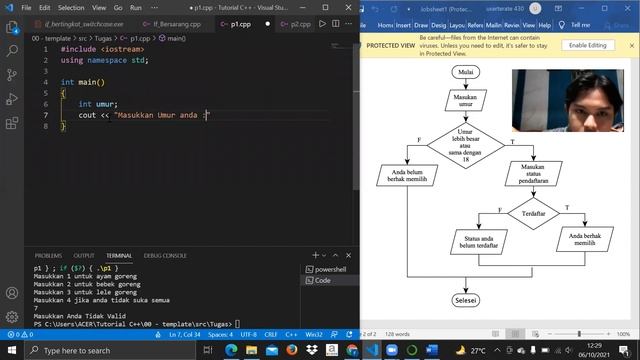640x360 pixels.
Task: Open the notifications bell in status bar
Action: [349, 334]
